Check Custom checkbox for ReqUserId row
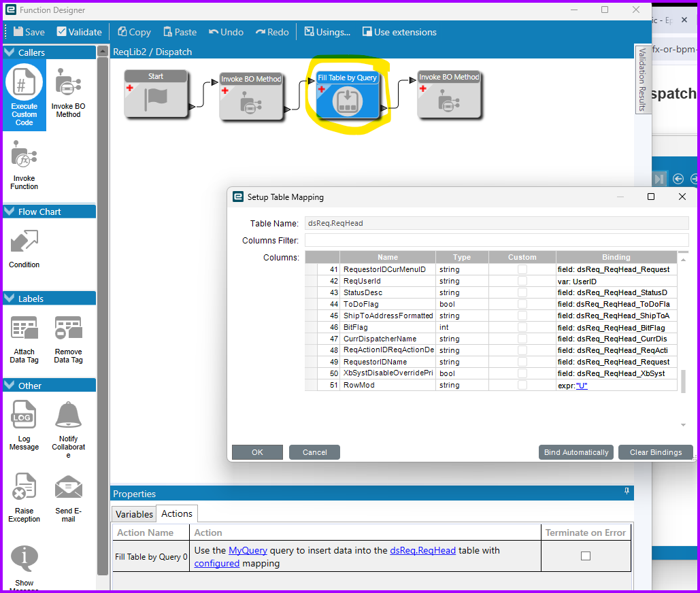Viewport: 700px width, 593px height. tap(522, 281)
